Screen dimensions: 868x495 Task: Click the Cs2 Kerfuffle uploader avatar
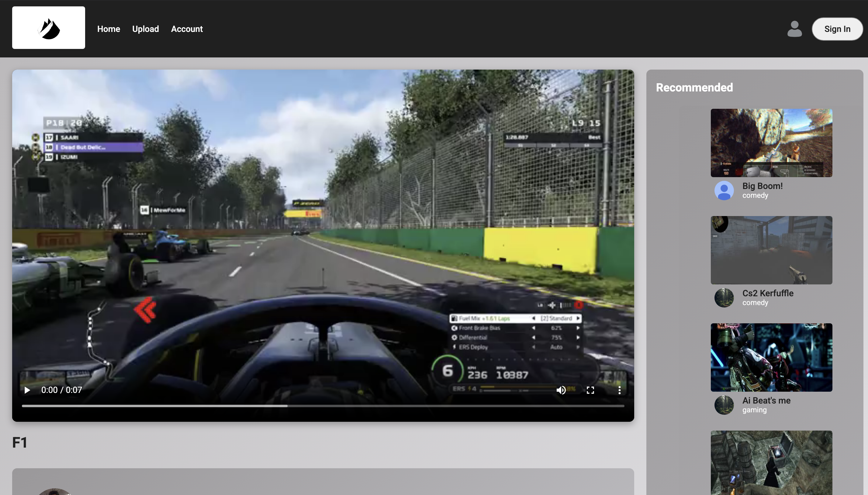coord(724,298)
